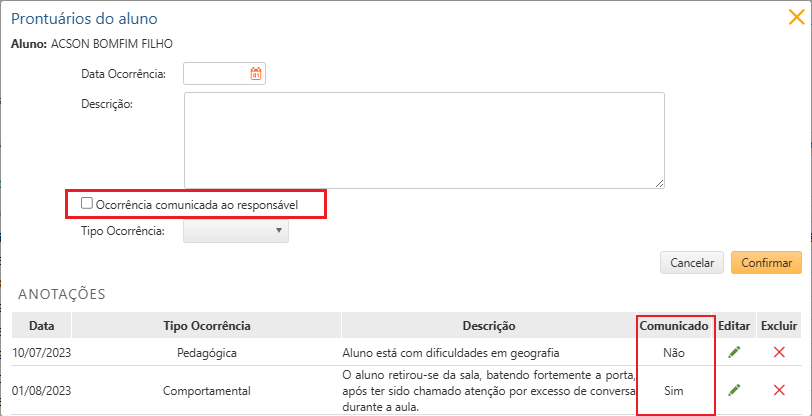Click the Sim value in Comunicado column
The image size is (812, 416).
point(674,390)
